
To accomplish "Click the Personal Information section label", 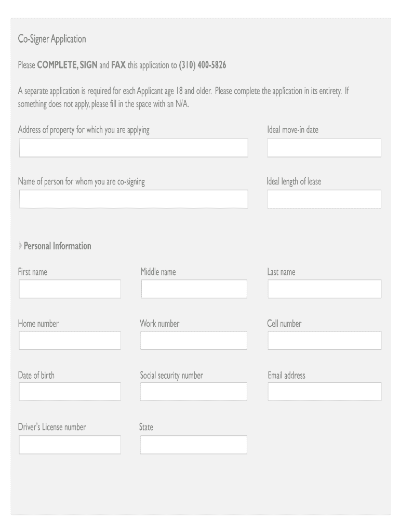I will coord(58,246).
